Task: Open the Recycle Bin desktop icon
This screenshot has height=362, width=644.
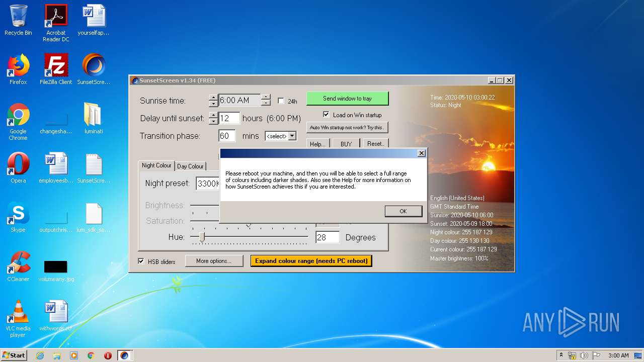Action: click(x=18, y=20)
